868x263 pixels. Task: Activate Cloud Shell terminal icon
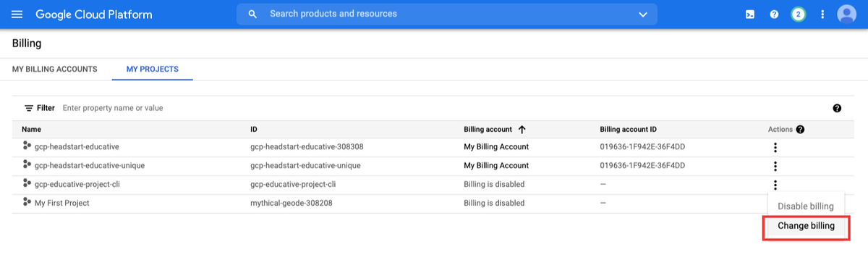(x=750, y=14)
